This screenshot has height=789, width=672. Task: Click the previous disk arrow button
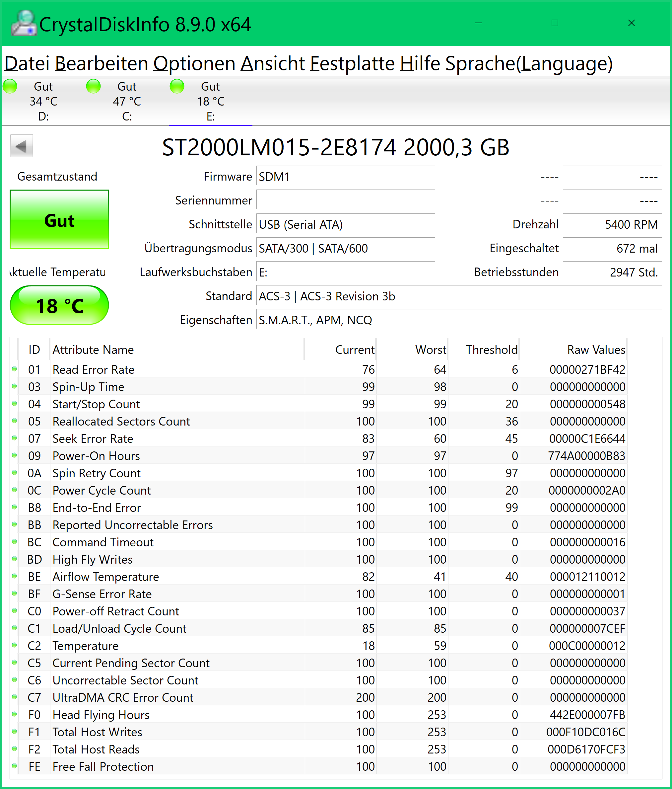pyautogui.click(x=22, y=146)
